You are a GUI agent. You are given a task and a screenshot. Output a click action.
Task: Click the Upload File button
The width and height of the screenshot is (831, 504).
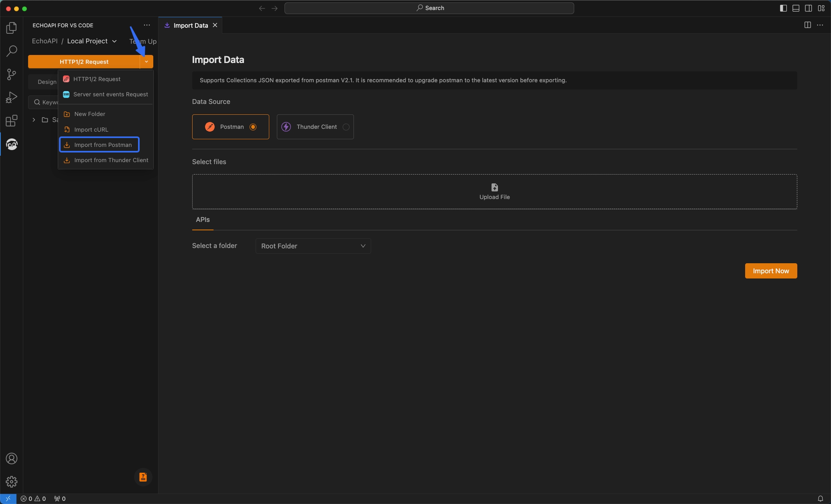pos(494,192)
